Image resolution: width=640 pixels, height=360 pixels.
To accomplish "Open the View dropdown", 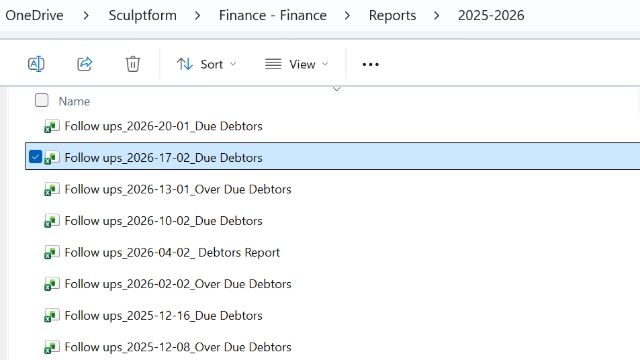I will 296,64.
